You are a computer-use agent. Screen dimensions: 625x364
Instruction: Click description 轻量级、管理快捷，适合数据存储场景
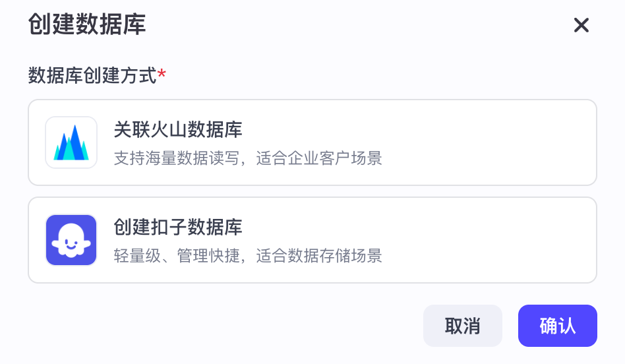pos(248,256)
